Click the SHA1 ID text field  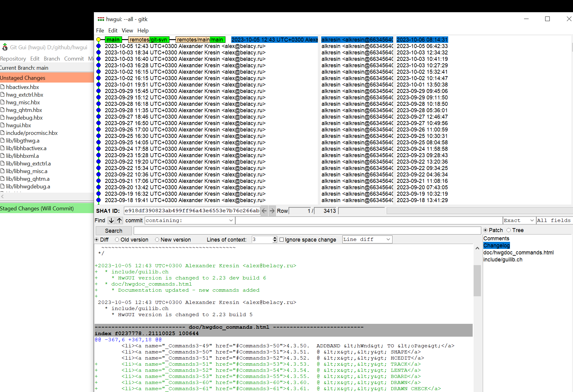point(192,211)
